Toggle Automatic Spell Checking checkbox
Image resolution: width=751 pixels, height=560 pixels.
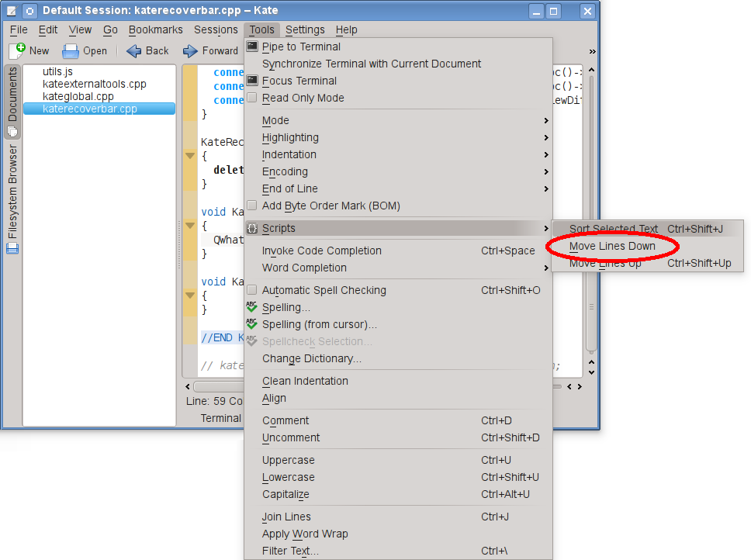[252, 290]
